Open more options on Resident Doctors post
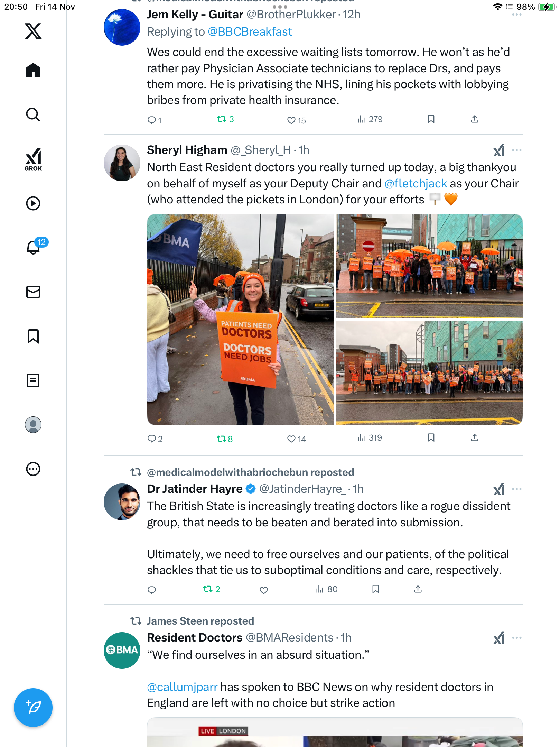 pos(517,638)
